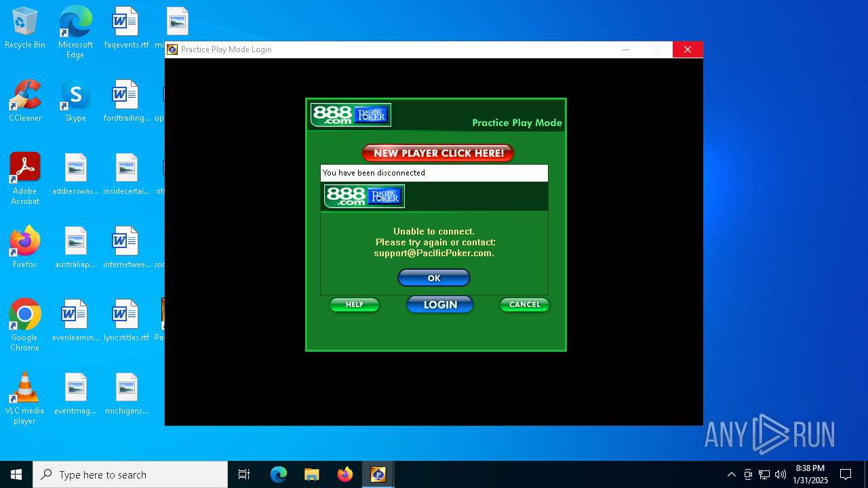Image resolution: width=868 pixels, height=488 pixels.
Task: Click the poker app taskbar button
Action: (x=378, y=474)
